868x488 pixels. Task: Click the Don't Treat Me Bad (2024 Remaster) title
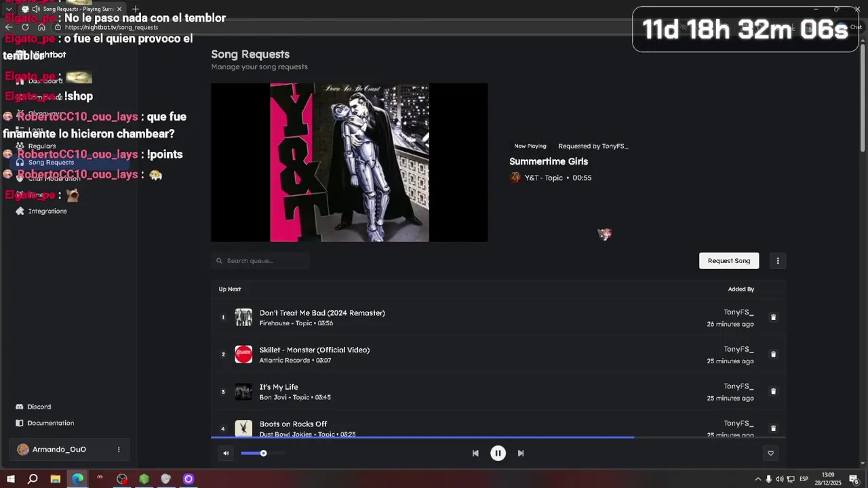click(322, 313)
